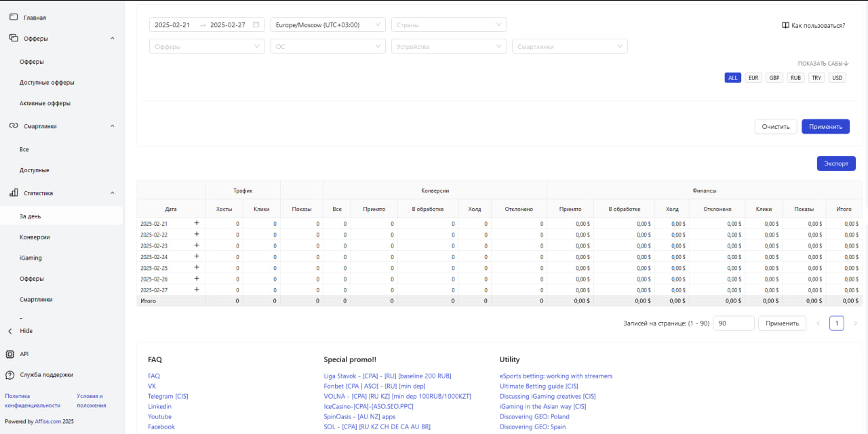Image resolution: width=868 pixels, height=434 pixels.
Task: Click the calendar icon in date range field
Action: click(256, 25)
